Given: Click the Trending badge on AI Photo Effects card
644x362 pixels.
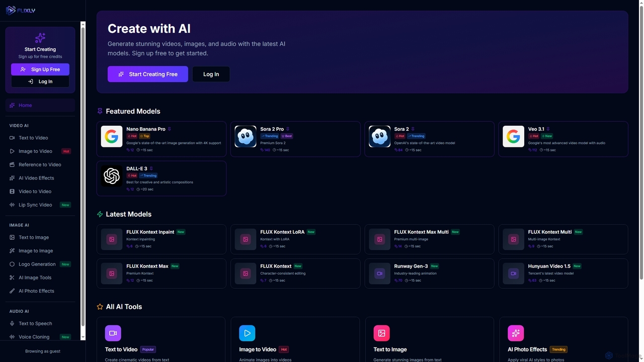Looking at the screenshot, I should [558, 349].
